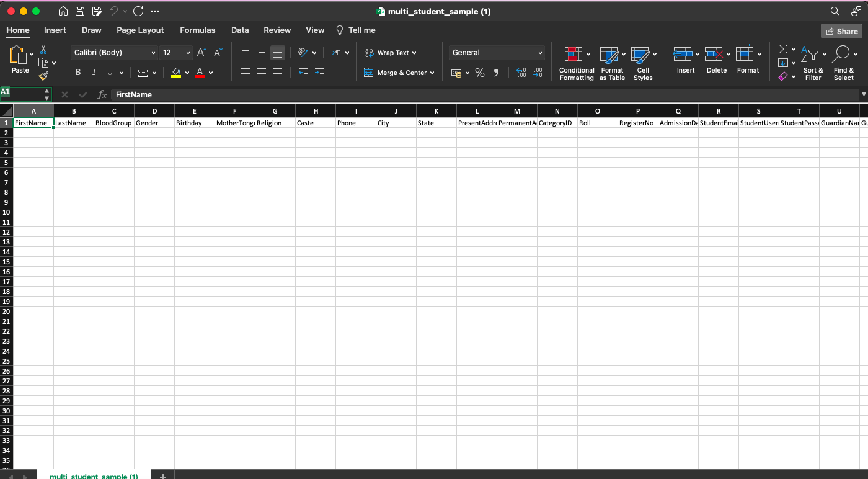Click the Share button
Screen dimensions: 868x479
841,31
